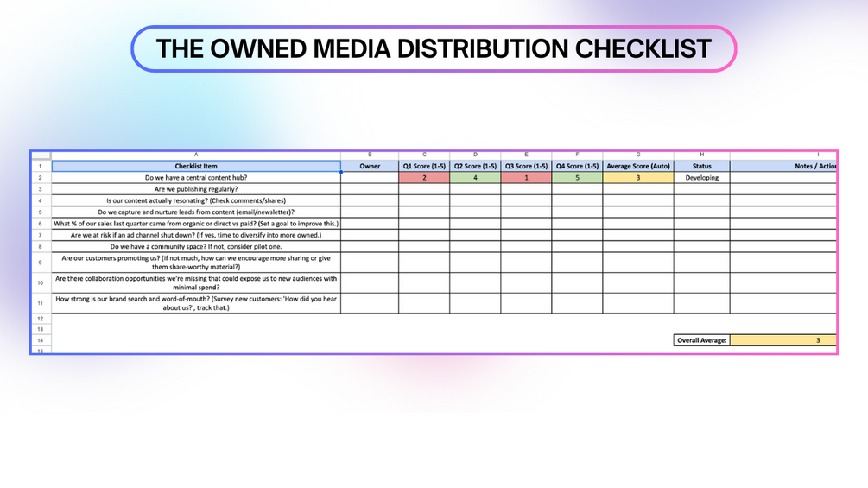Click the red Q3 Score cell showing 1
Image resolution: width=868 pixels, height=488 pixels.
click(x=526, y=178)
